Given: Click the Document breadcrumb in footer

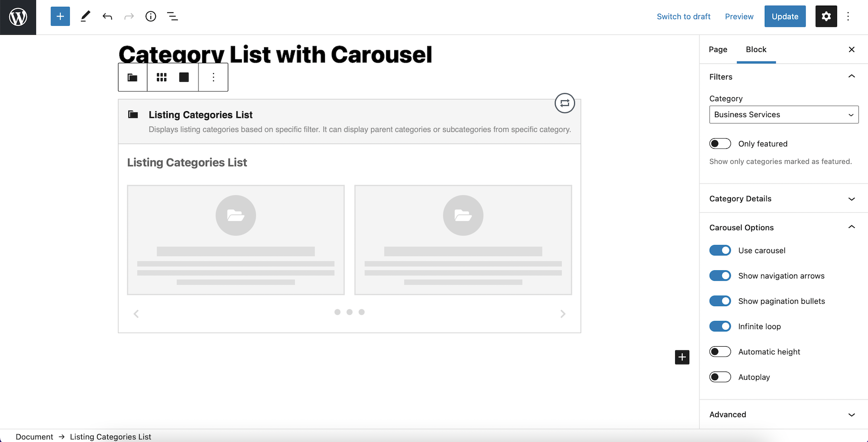Looking at the screenshot, I should 34,437.
